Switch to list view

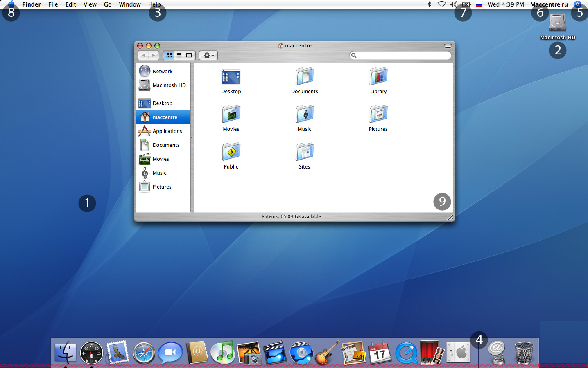pos(179,55)
